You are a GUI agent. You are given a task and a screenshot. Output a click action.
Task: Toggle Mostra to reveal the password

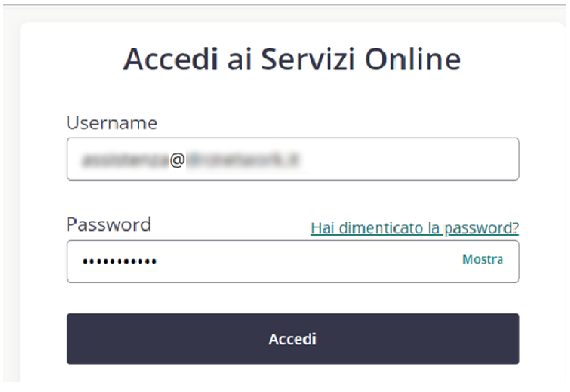pyautogui.click(x=483, y=259)
